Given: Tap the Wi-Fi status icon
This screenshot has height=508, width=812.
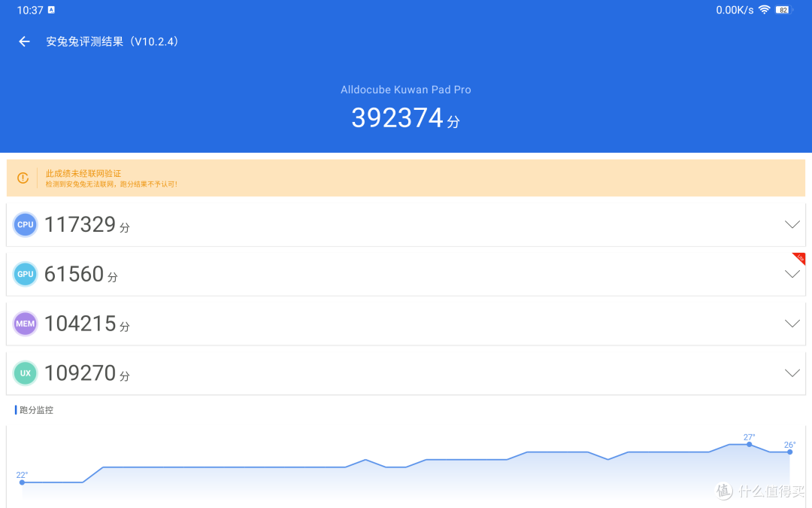Looking at the screenshot, I should [764, 10].
